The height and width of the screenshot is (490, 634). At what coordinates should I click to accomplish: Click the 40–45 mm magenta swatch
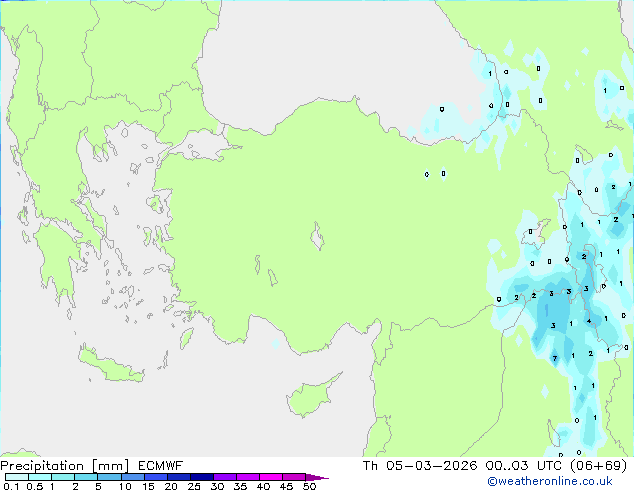[271, 477]
